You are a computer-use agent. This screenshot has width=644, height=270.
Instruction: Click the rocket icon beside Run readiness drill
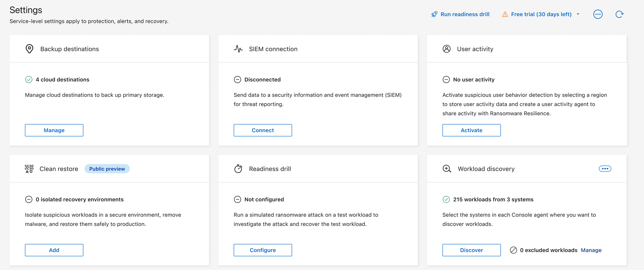pyautogui.click(x=434, y=14)
